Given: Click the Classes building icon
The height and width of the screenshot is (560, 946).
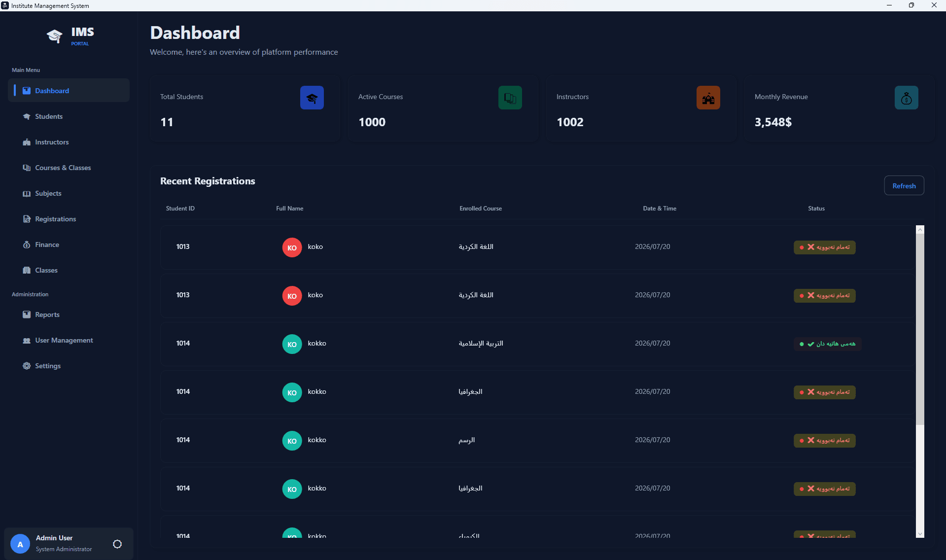Looking at the screenshot, I should click(27, 270).
